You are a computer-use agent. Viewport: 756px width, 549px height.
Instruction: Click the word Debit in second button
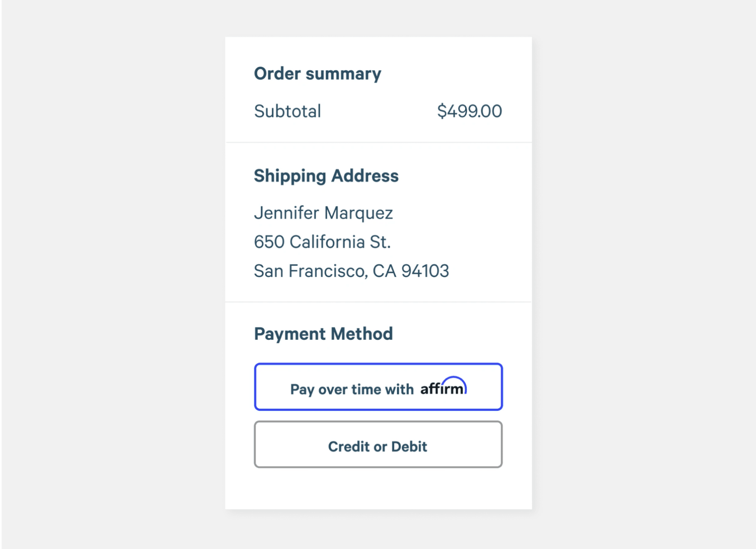(x=409, y=447)
